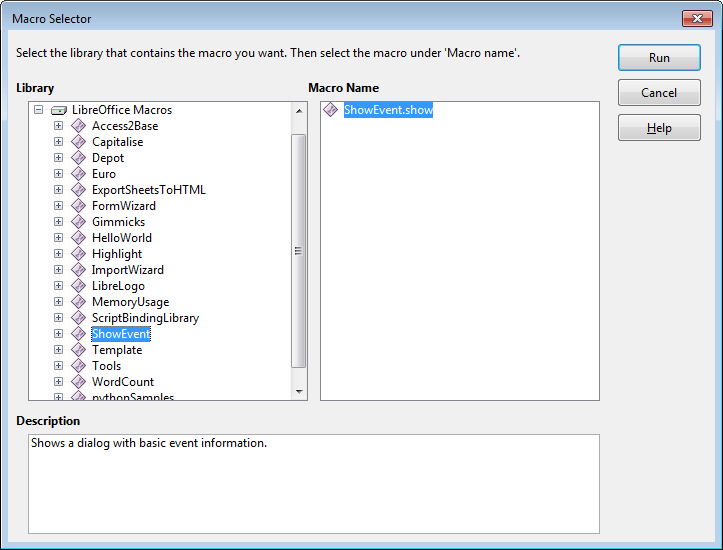Select the MemoryUsage library
This screenshot has height=550, width=723.
point(130,302)
